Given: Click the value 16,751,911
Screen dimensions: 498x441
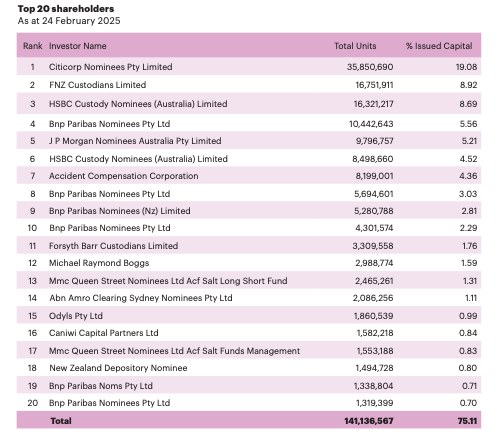Looking at the screenshot, I should (374, 85).
